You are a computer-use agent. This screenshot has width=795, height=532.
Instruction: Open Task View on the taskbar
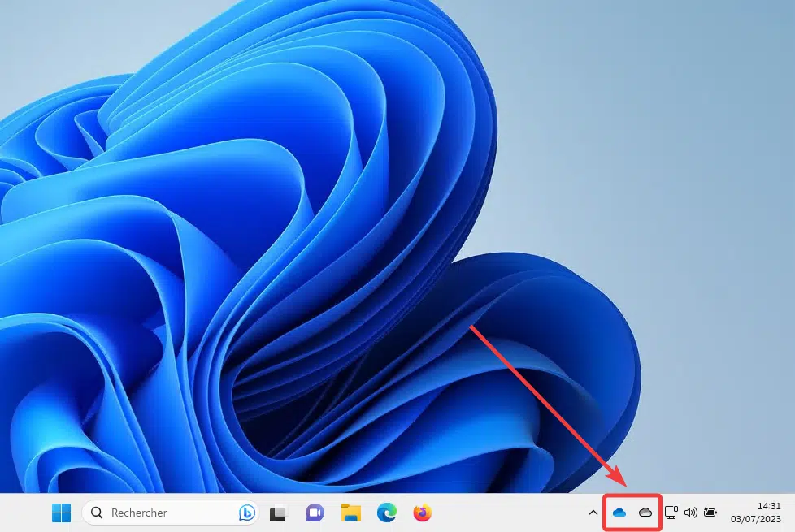pyautogui.click(x=278, y=513)
